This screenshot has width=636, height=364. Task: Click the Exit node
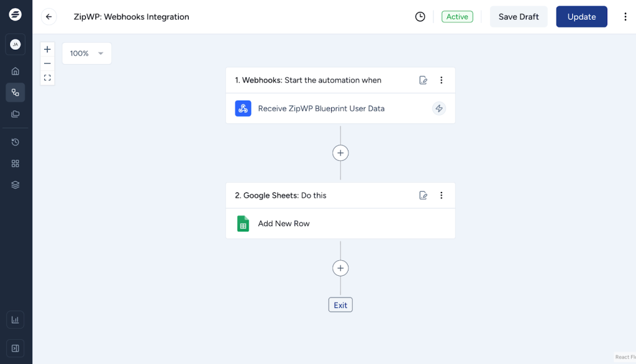pos(340,305)
